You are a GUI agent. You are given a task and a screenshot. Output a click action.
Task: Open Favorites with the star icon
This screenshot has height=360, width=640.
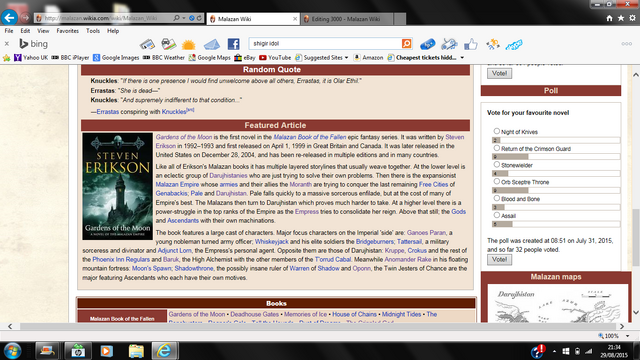point(621,18)
